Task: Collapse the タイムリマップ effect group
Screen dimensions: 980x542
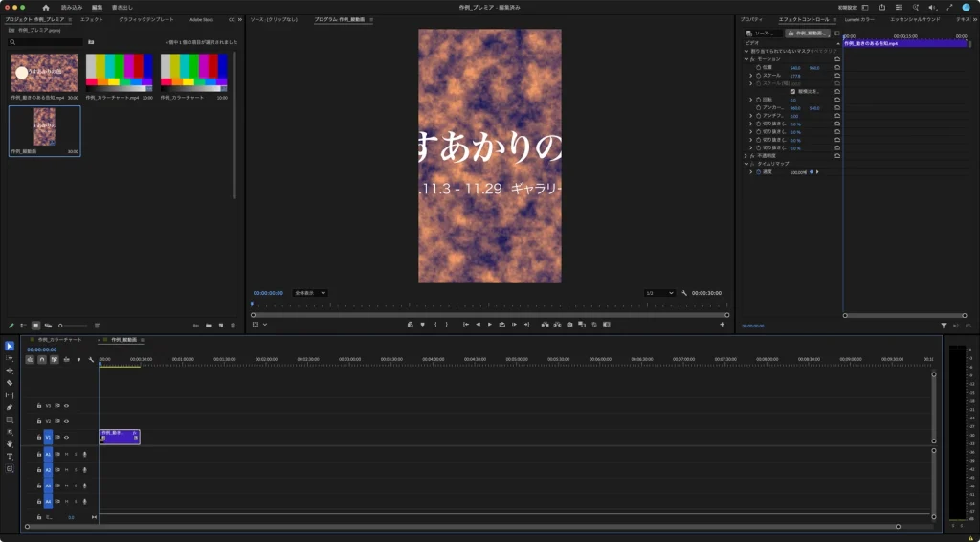Action: click(746, 164)
